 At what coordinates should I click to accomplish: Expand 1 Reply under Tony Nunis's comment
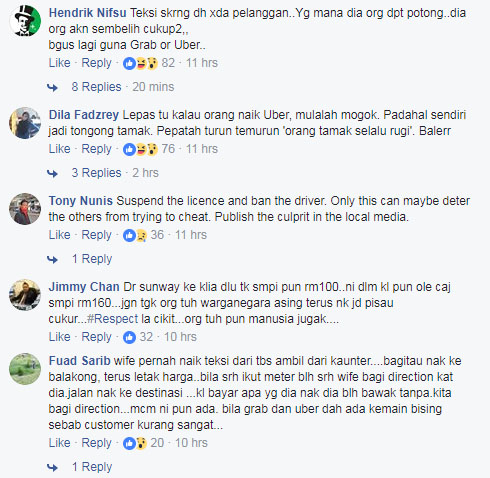[x=92, y=259]
